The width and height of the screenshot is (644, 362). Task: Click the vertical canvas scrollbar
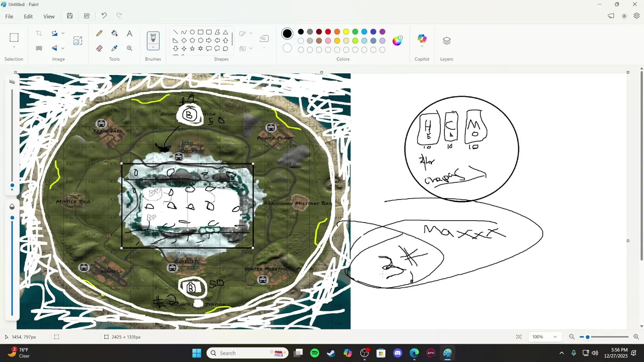pyautogui.click(x=641, y=166)
